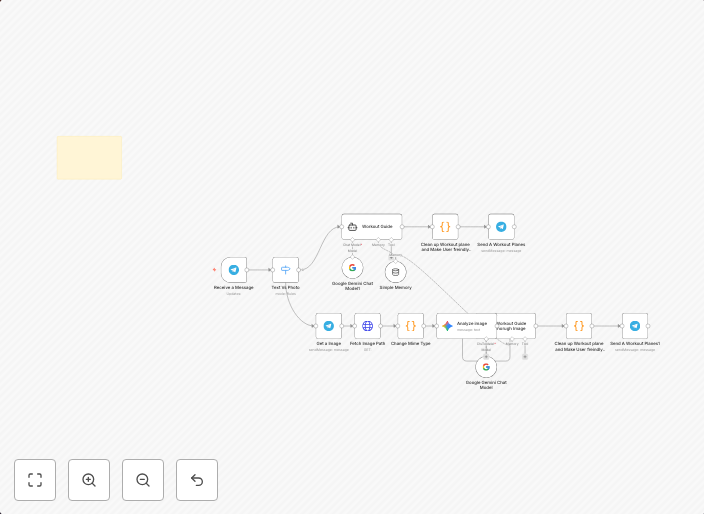Image resolution: width=704 pixels, height=514 pixels.
Task: Zoom out of the workflow canvas
Action: pos(143,480)
